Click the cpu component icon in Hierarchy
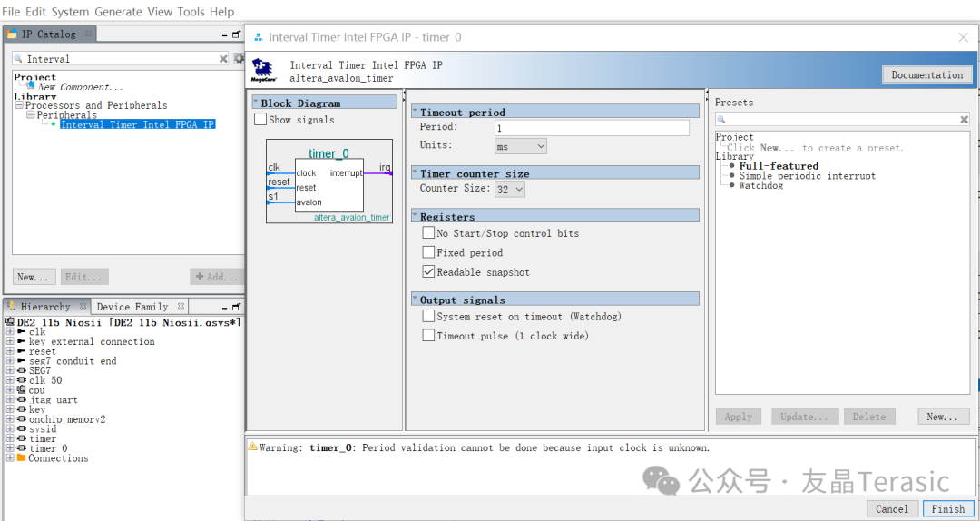The height and width of the screenshot is (521, 980). pos(21,390)
